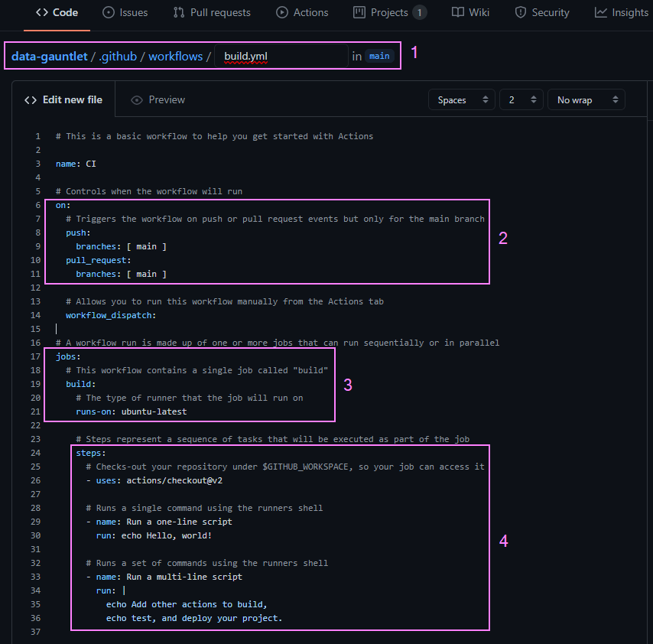
Task: Click the main branch label
Action: pos(379,57)
